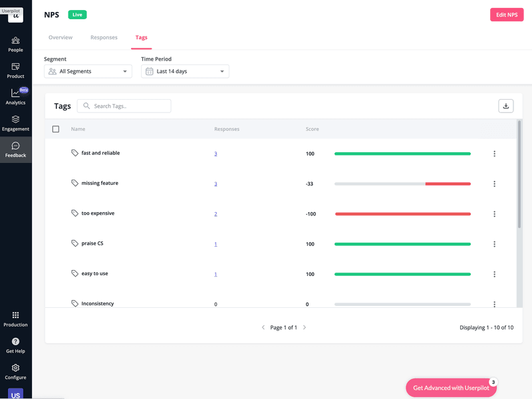Open the Analytics beta section
This screenshot has width=532, height=399.
click(x=15, y=96)
